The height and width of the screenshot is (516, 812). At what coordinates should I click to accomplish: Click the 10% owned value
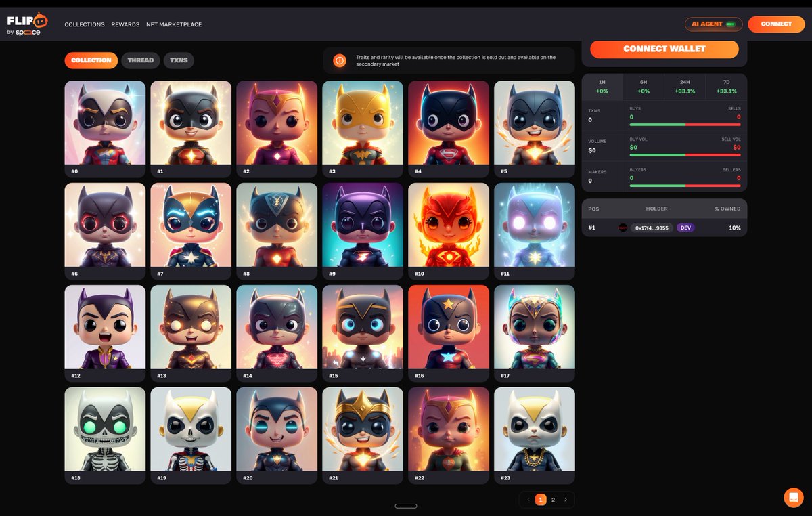pyautogui.click(x=734, y=228)
